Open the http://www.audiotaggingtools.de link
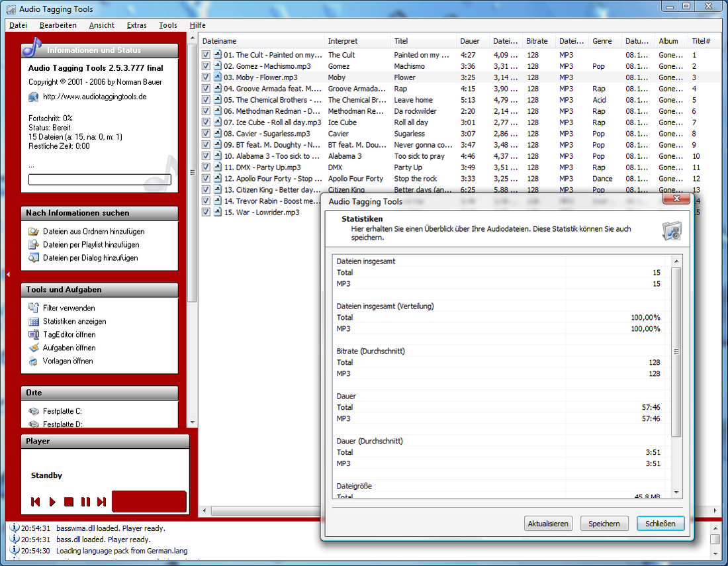 click(95, 97)
